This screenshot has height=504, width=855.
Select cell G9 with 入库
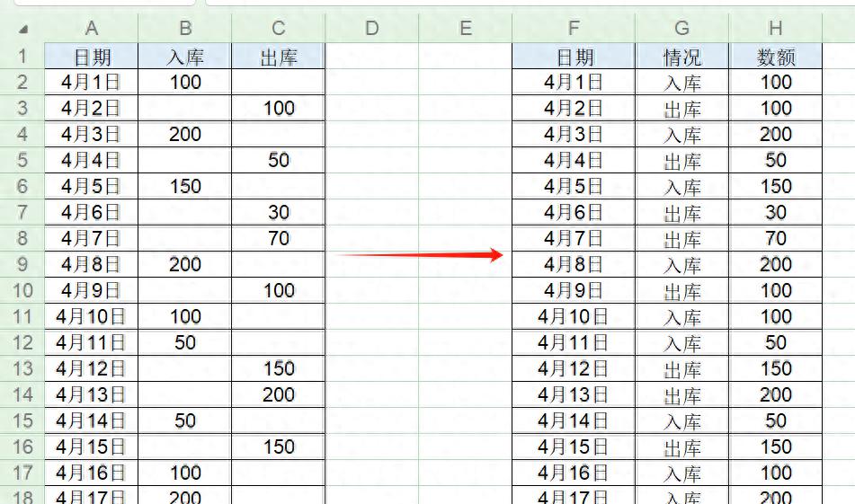click(682, 264)
